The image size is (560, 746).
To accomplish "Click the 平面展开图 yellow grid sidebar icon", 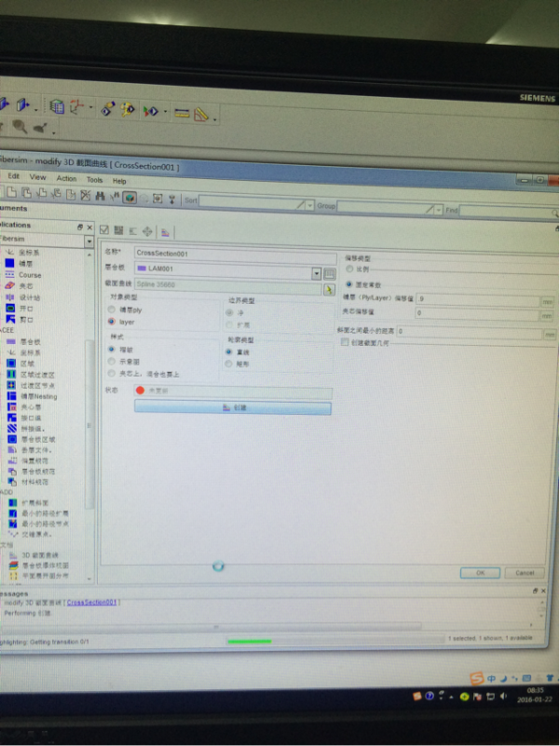I will (x=14, y=575).
